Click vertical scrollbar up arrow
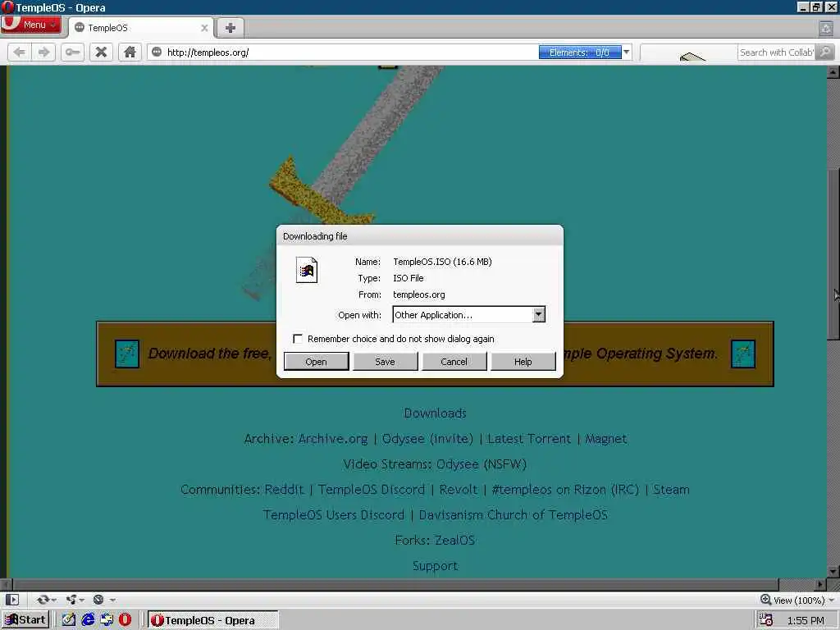This screenshot has width=840, height=630. 833,72
